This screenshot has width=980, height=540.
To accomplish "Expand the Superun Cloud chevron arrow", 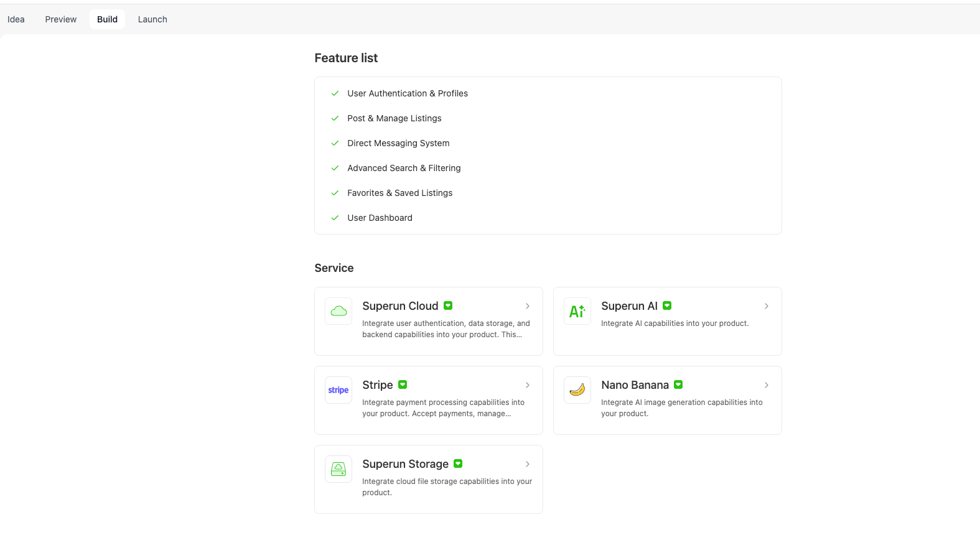I will click(528, 306).
